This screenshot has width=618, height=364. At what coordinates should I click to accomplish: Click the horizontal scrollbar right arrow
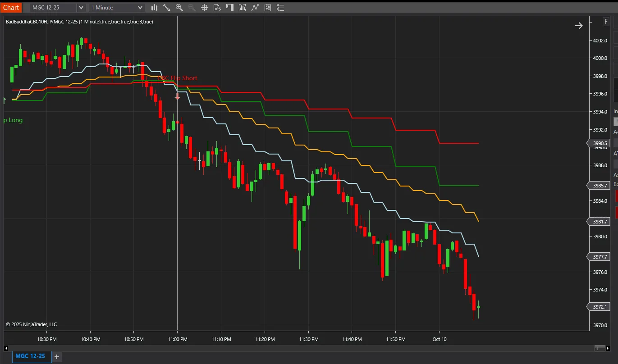(x=609, y=348)
